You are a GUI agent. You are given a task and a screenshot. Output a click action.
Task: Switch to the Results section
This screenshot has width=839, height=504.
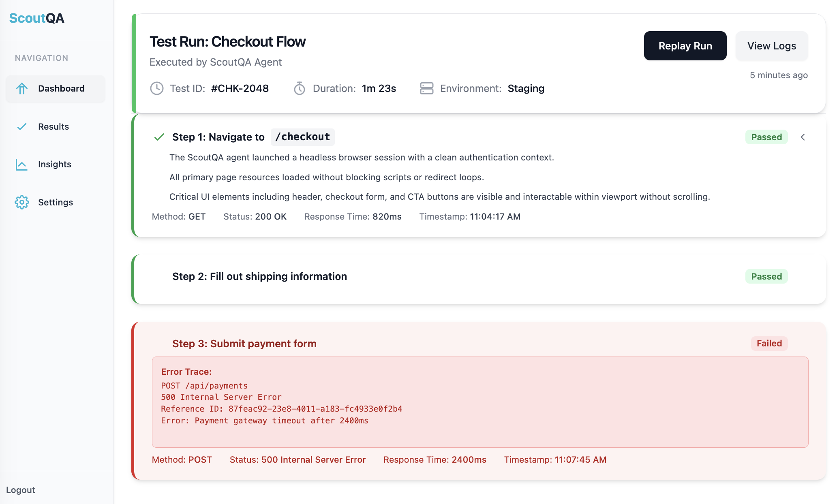[x=54, y=126]
